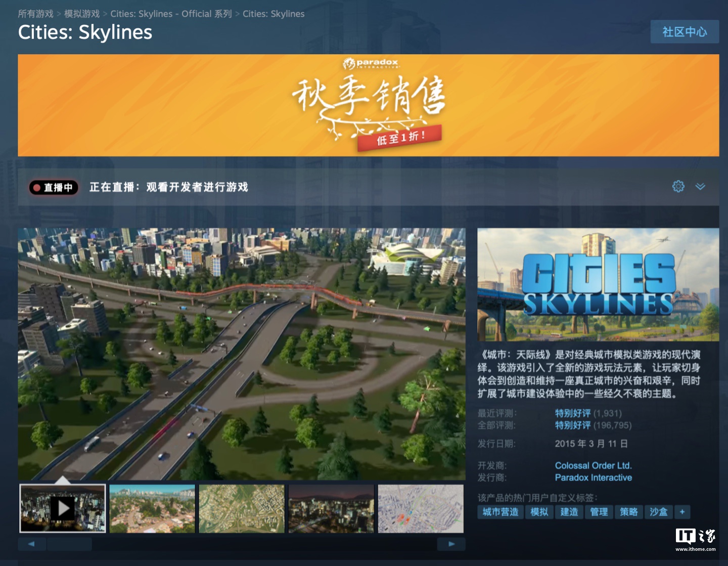Collapse the live broadcast panel chevron

coord(700,187)
